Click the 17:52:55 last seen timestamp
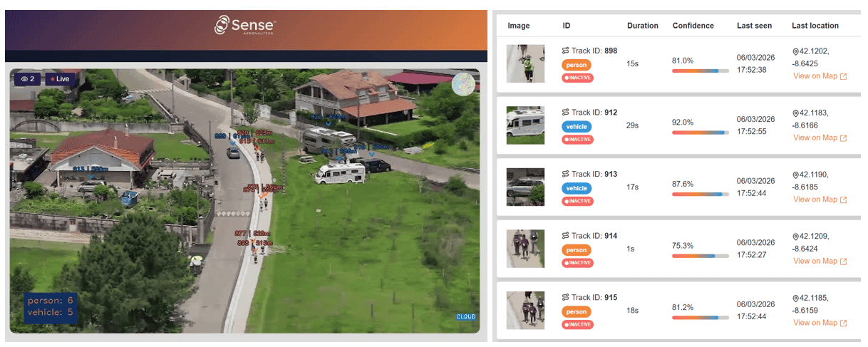Viewport: 868px width, 347px height. pyautogui.click(x=752, y=132)
